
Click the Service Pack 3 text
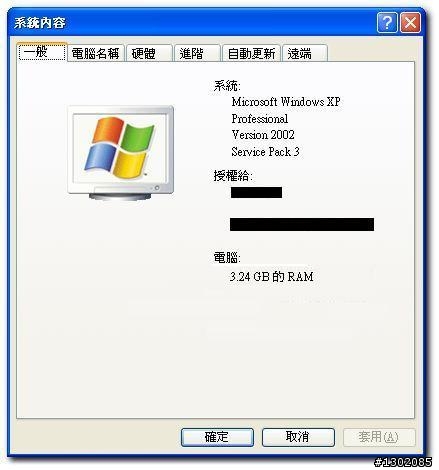pos(265,152)
